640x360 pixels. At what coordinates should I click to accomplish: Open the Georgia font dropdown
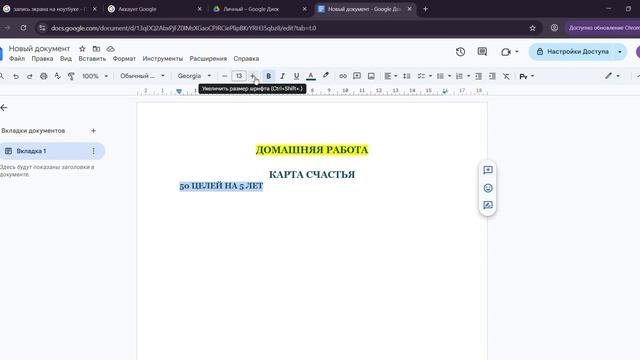194,76
